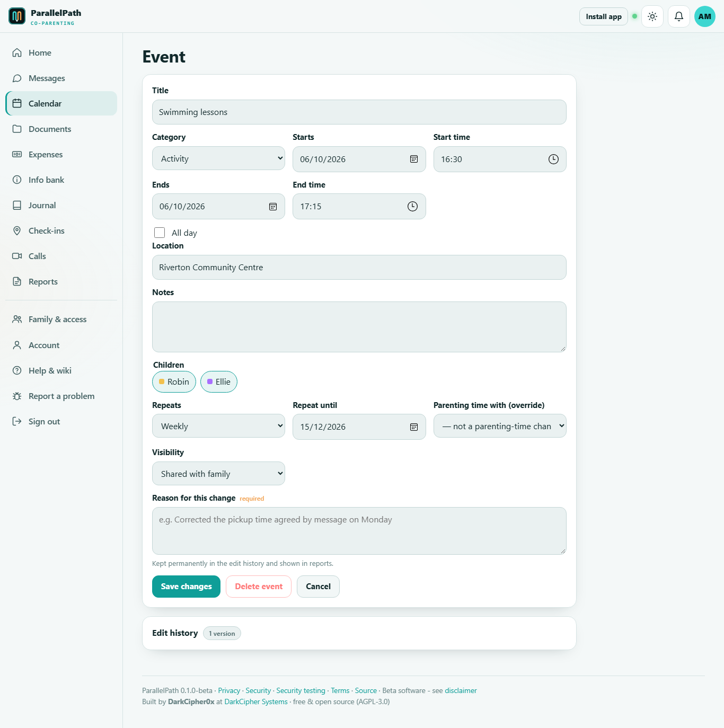Open DarkCipher Systems link
This screenshot has width=724, height=728.
coord(256,702)
